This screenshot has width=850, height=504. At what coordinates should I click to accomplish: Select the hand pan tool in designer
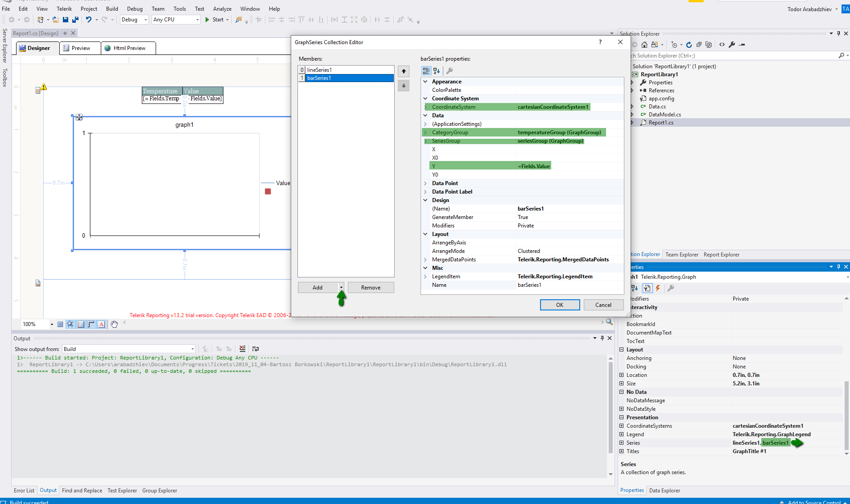[x=114, y=324]
